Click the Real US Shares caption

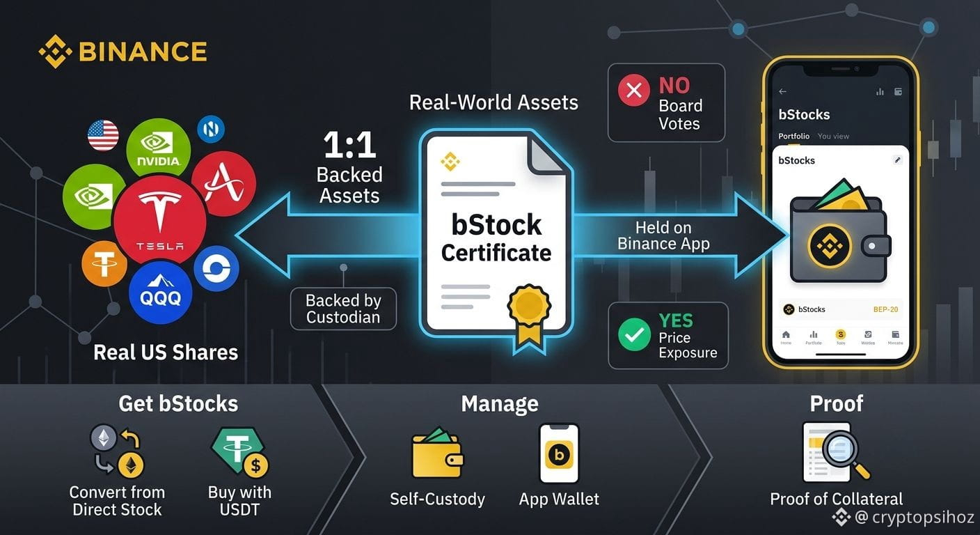point(166,352)
